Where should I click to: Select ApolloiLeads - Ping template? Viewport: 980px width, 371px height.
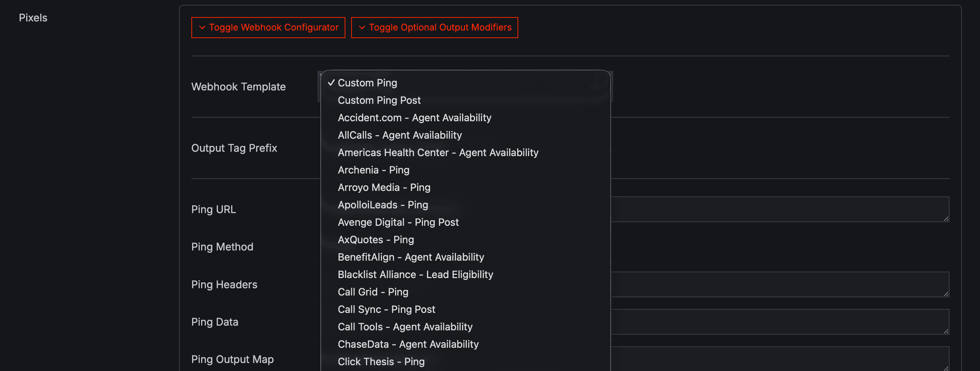383,204
